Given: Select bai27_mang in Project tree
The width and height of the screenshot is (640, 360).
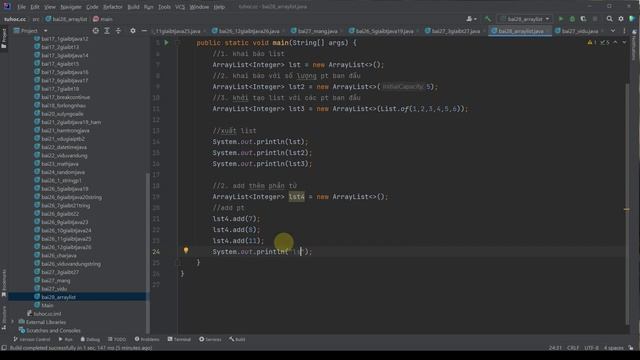Looking at the screenshot, I should 56,280.
